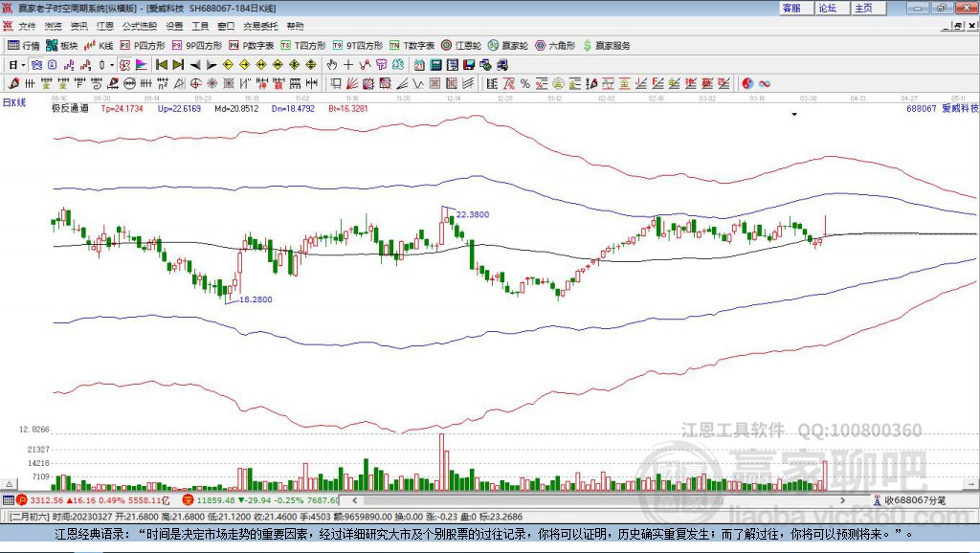Click the black left arrow icon
Viewport: 980px width, 553px height.
click(195, 65)
